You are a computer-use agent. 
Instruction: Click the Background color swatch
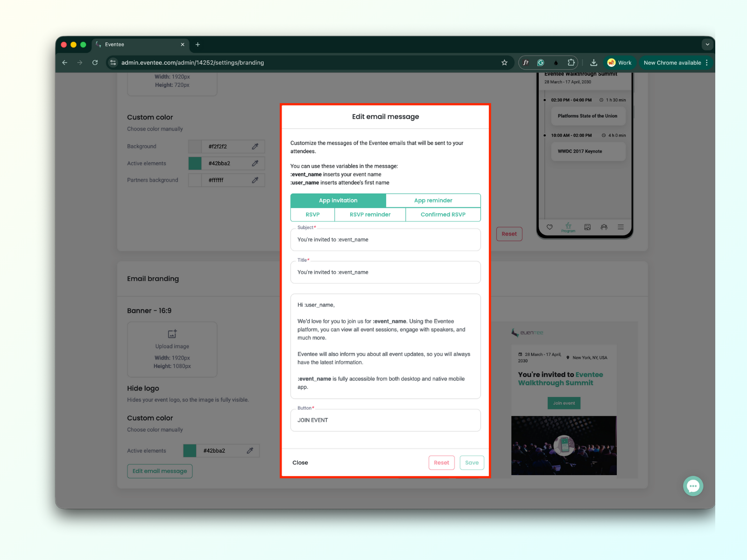pyautogui.click(x=195, y=147)
